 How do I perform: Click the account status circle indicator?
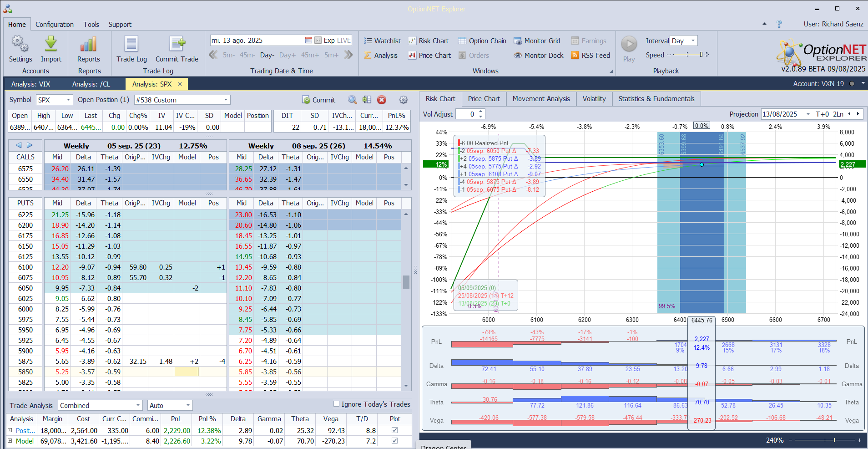click(x=852, y=84)
